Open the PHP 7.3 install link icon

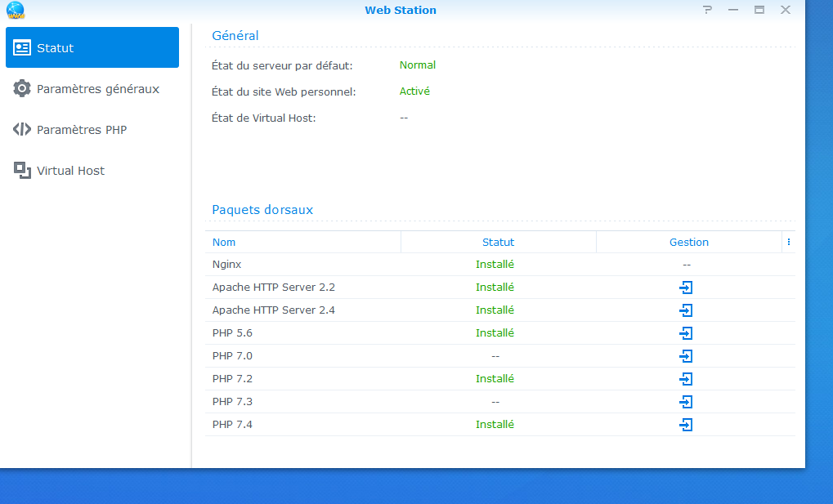(x=687, y=402)
